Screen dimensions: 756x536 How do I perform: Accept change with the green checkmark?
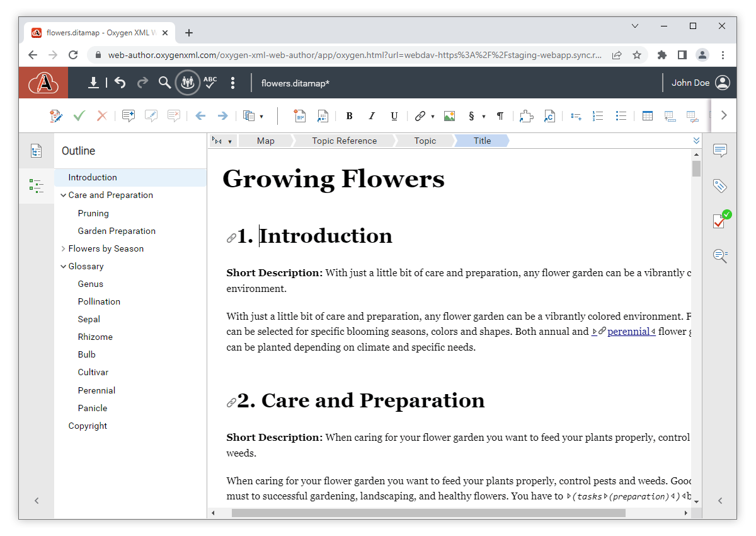79,116
